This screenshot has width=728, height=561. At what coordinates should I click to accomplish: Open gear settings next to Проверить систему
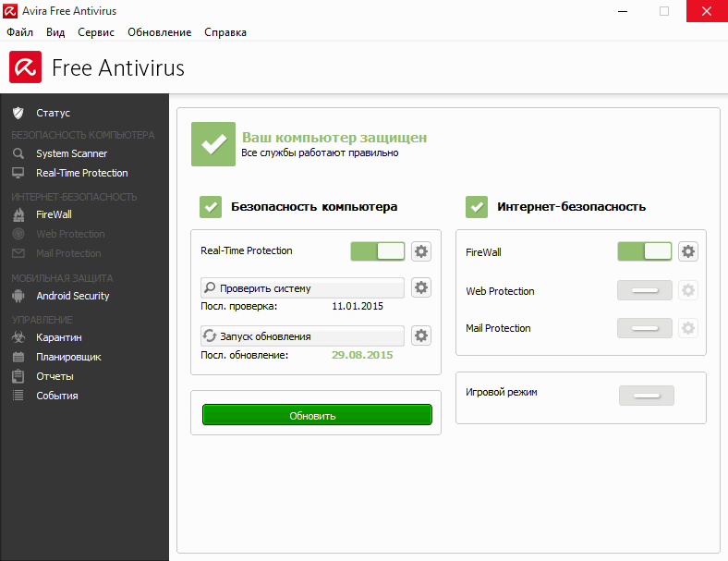pos(421,287)
